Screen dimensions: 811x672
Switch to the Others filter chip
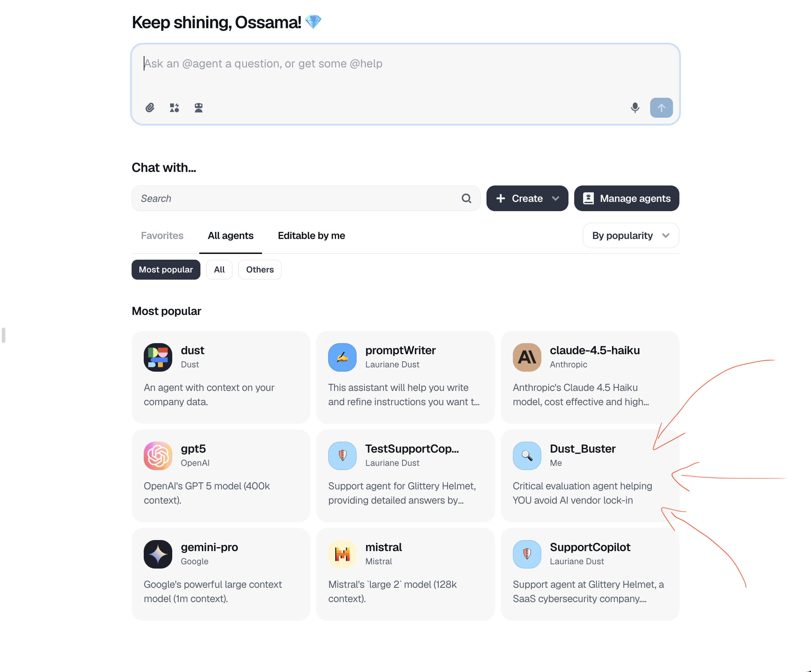point(260,270)
